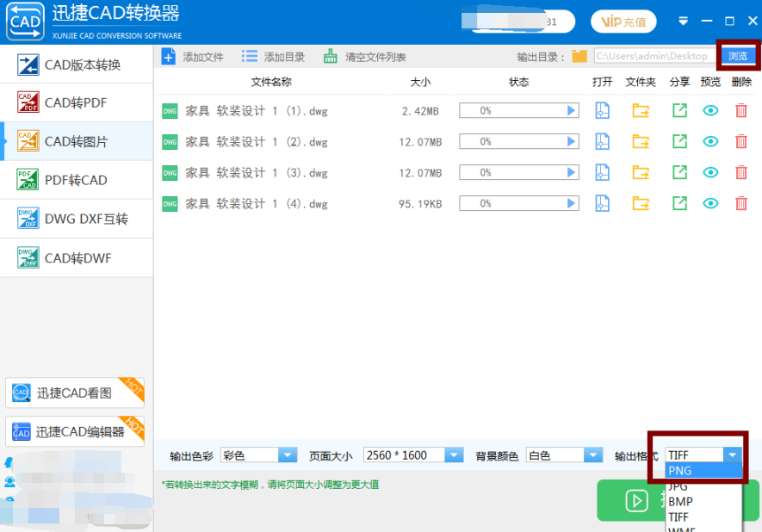Click the CAD app logo
Image resolution: width=762 pixels, height=532 pixels.
click(x=25, y=22)
